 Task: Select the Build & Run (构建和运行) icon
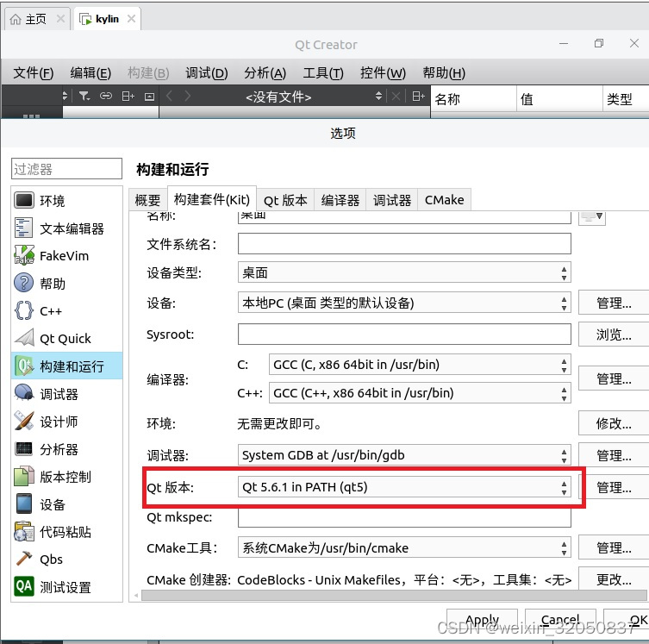tap(24, 366)
